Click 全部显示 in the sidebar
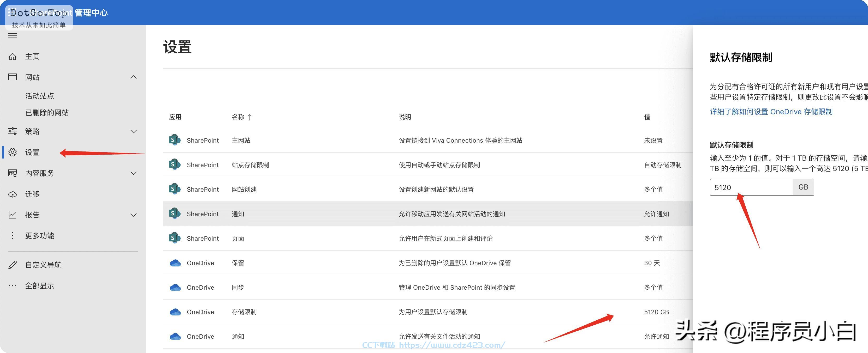Viewport: 868px width, 353px height. click(x=40, y=286)
